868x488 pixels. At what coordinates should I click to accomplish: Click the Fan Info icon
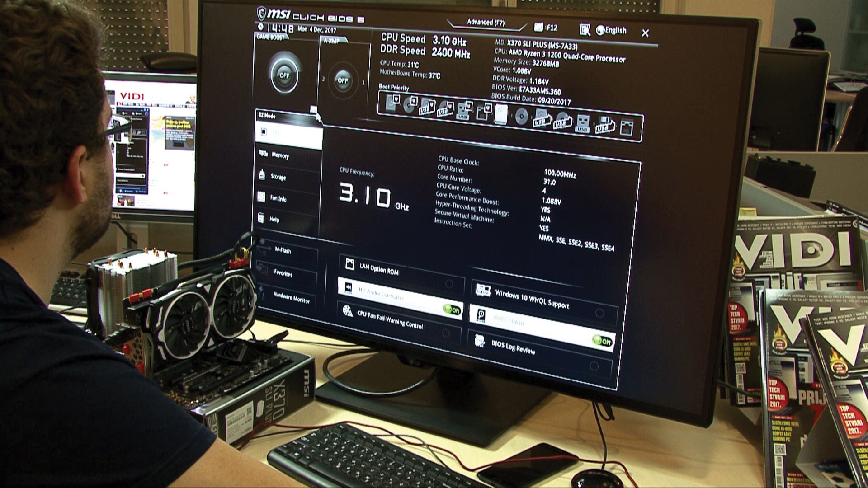click(x=262, y=197)
